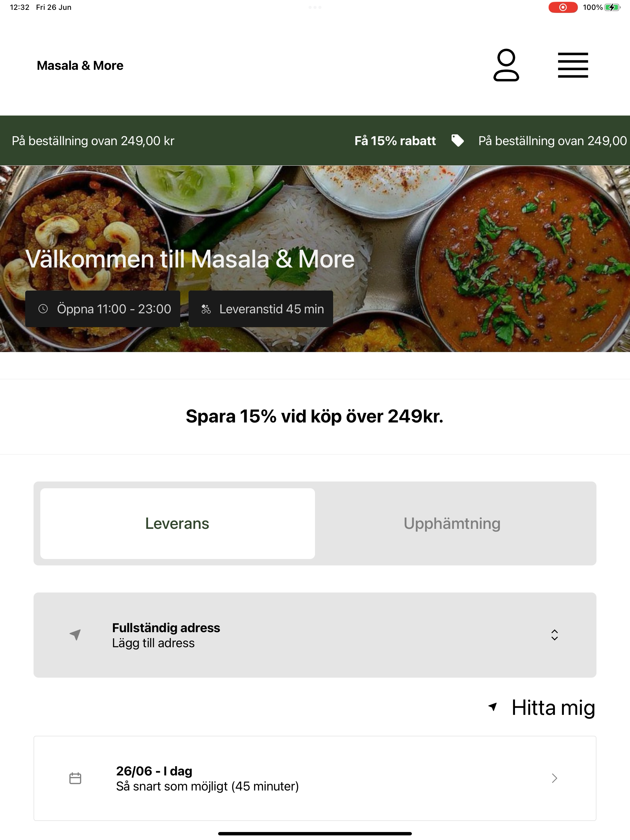Viewport: 630px width, 840px height.
Task: Click the arrow icon next to Hitta mig
Action: pos(493,707)
